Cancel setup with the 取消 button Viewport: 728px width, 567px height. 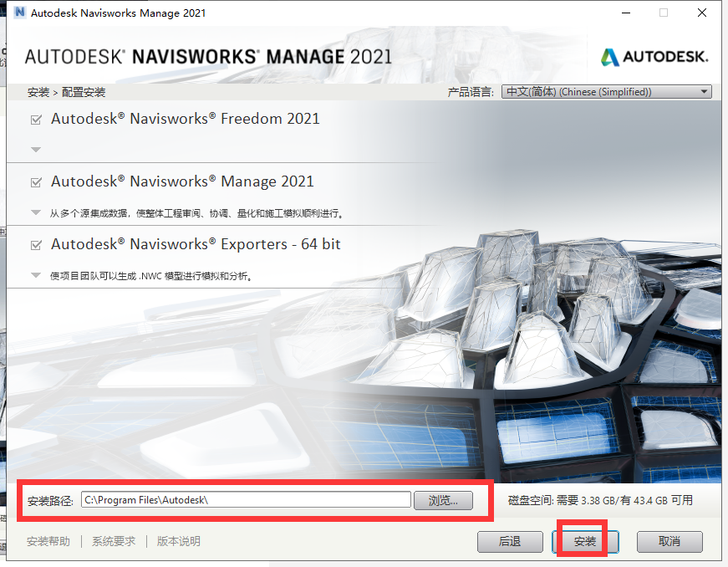[669, 541]
